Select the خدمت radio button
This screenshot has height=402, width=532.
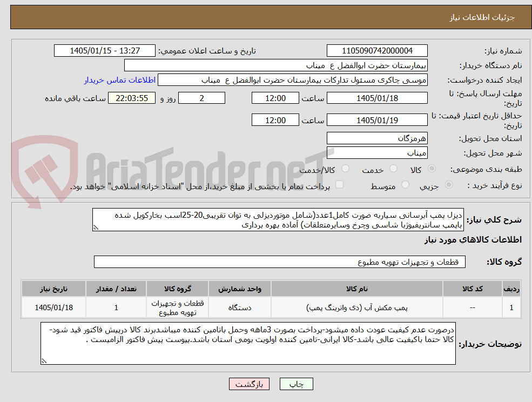click(x=394, y=169)
